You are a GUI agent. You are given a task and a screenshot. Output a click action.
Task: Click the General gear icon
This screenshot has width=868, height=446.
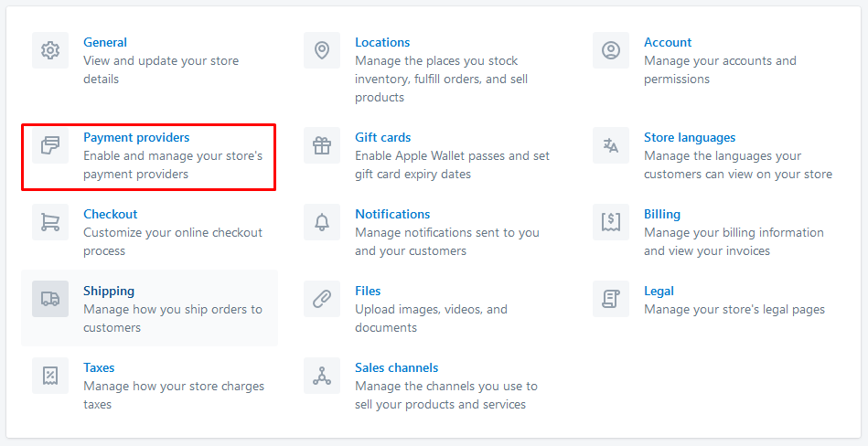tap(50, 50)
